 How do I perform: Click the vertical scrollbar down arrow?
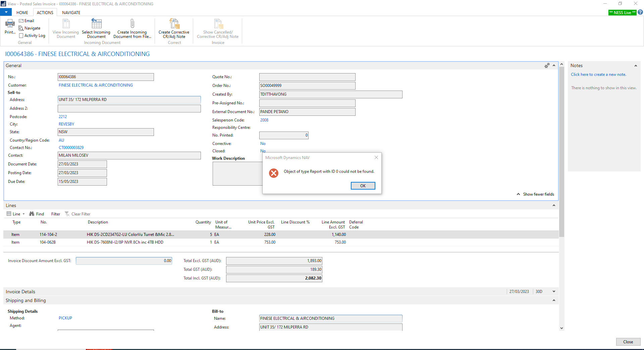pos(561,328)
